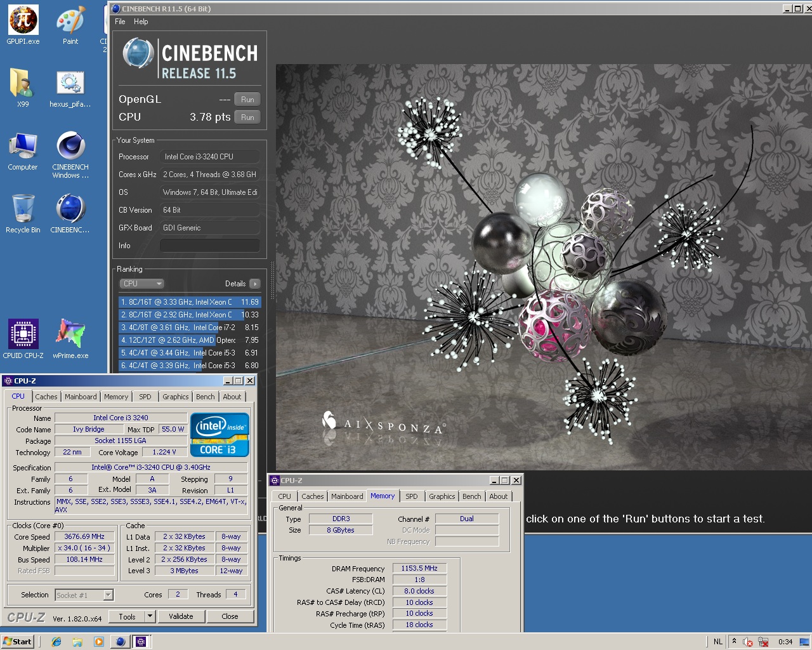This screenshot has height=650, width=812.
Task: Click Show Desktop button at taskbar end
Action: (804, 642)
